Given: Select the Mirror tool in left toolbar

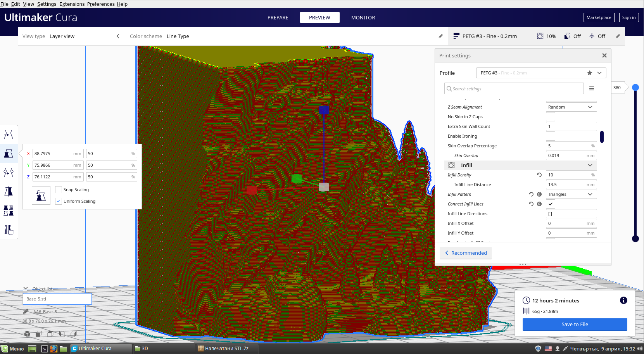Looking at the screenshot, I should [9, 192].
